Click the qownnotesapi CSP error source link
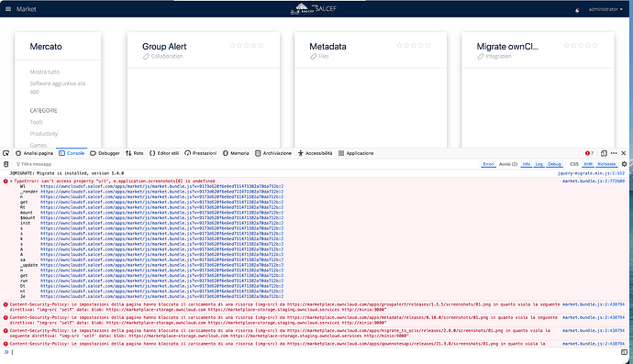 [594, 344]
